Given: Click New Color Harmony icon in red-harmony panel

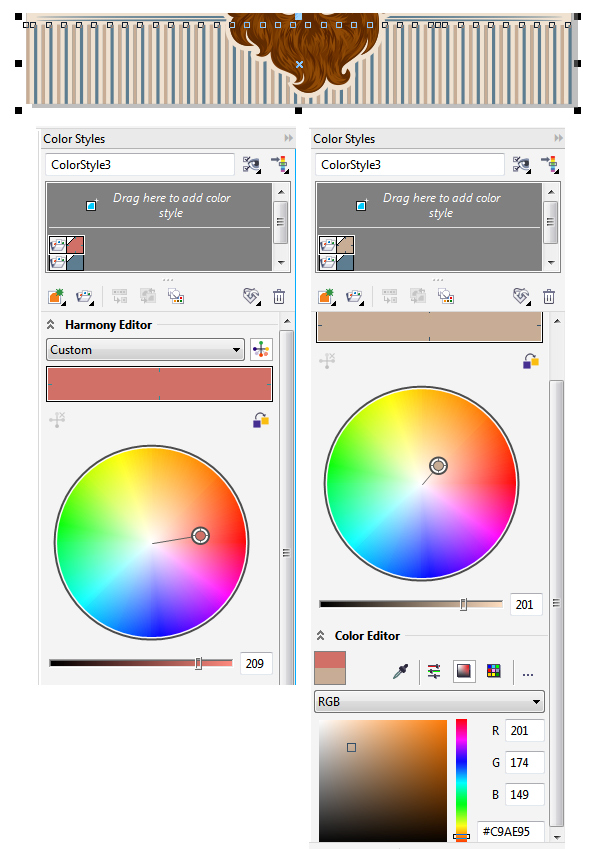Looking at the screenshot, I should [x=84, y=297].
